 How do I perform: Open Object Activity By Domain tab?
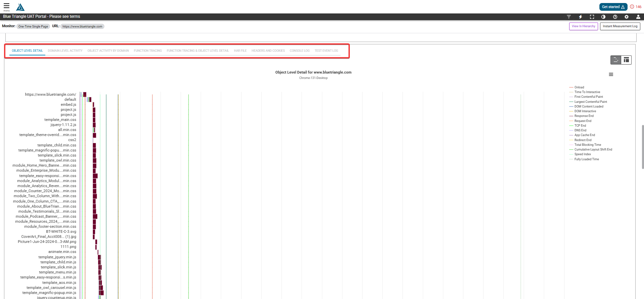pyautogui.click(x=108, y=51)
